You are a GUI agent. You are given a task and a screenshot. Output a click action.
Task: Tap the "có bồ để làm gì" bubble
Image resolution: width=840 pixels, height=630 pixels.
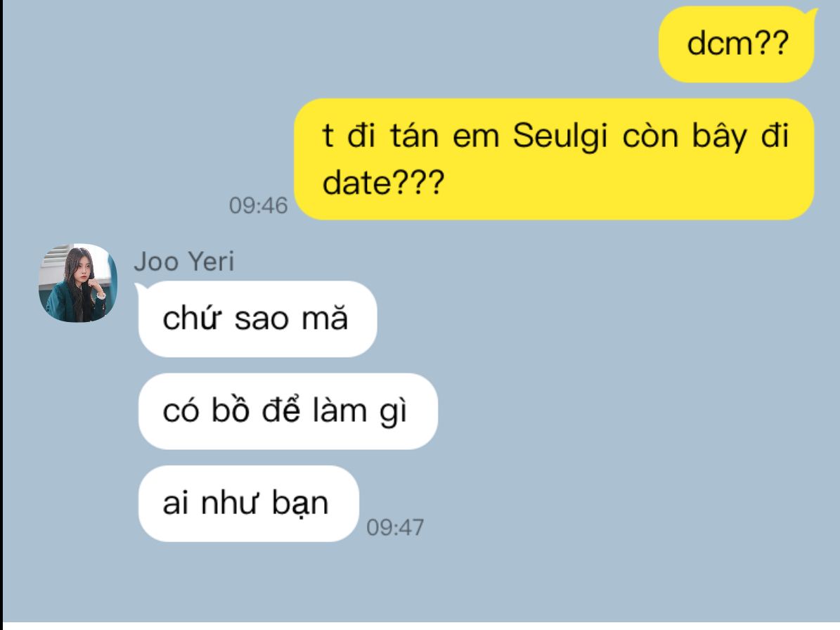(x=287, y=411)
